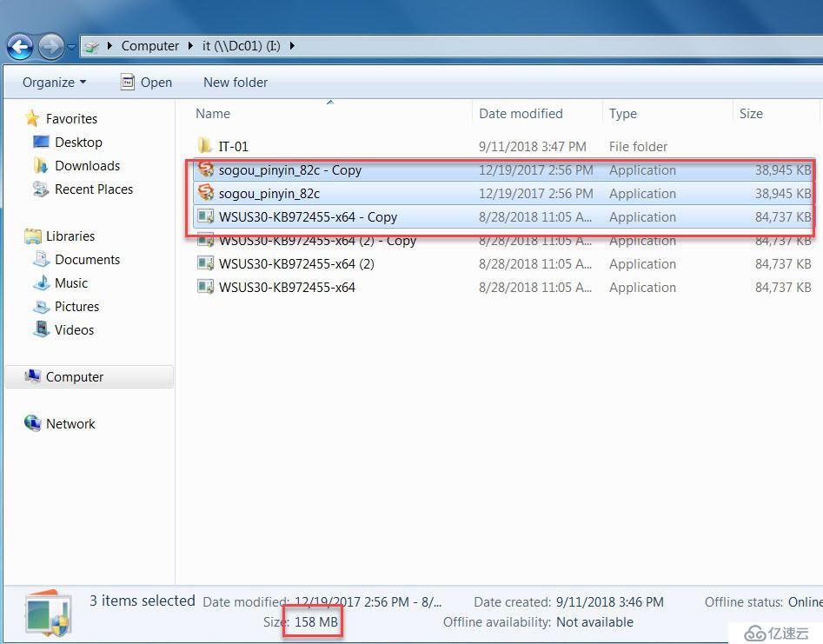Select file WSUS30-KB972455-x64 (2)

tap(296, 263)
